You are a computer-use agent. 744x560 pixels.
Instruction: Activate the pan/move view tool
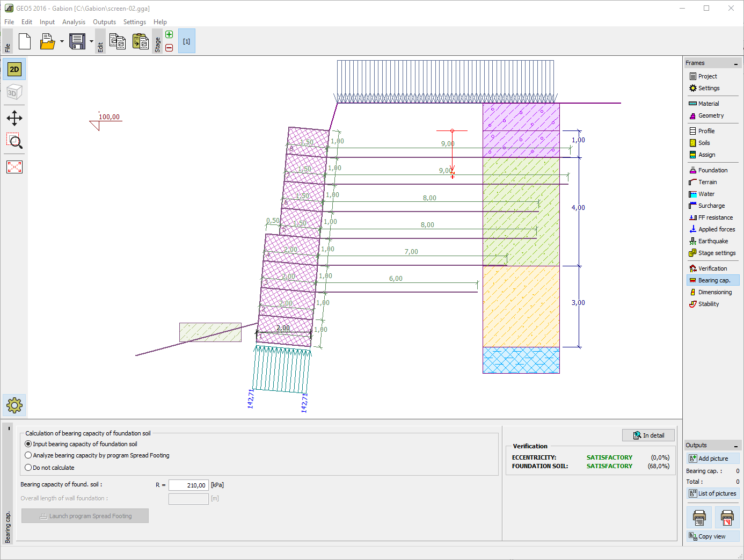tap(14, 118)
